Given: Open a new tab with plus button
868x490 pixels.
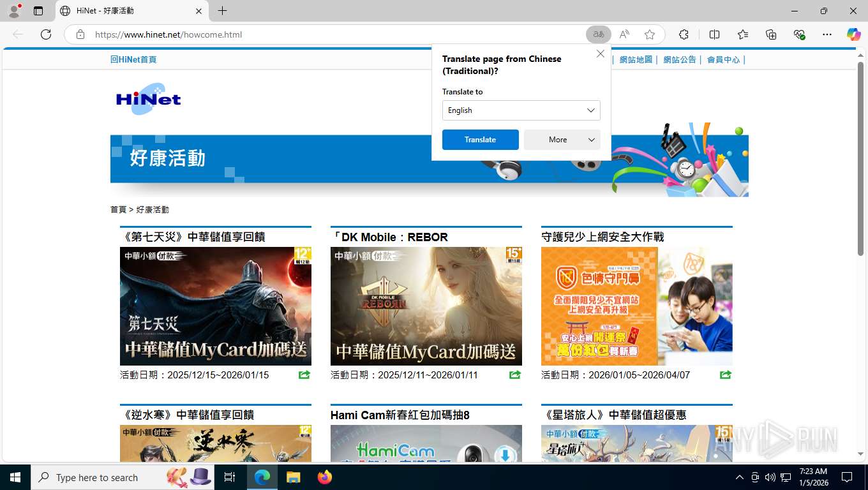Looking at the screenshot, I should click(x=222, y=11).
